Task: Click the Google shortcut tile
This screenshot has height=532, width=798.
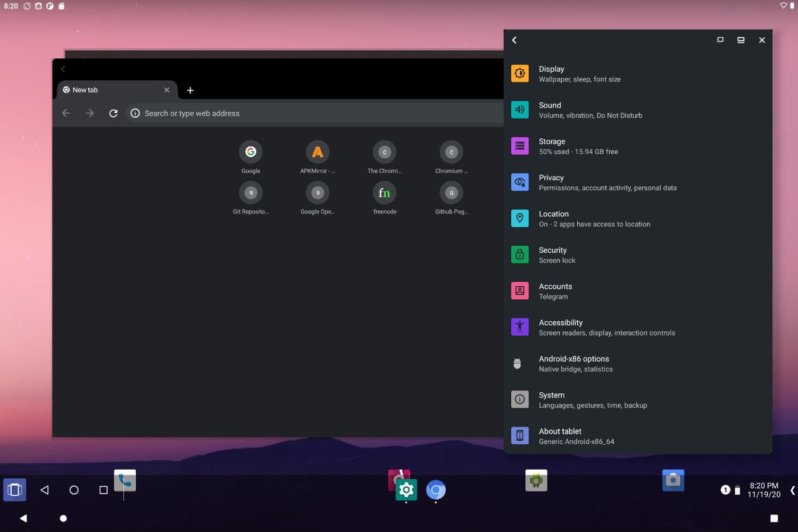Action: [251, 153]
